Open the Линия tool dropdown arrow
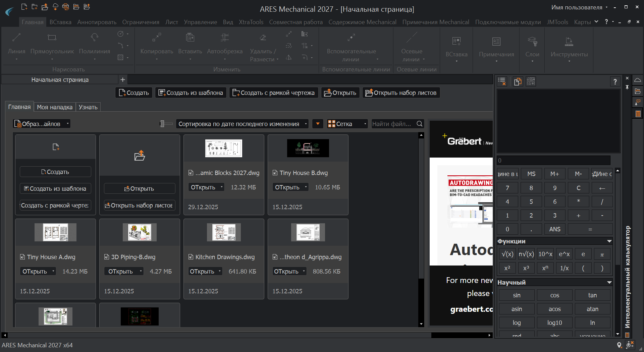 (16, 59)
